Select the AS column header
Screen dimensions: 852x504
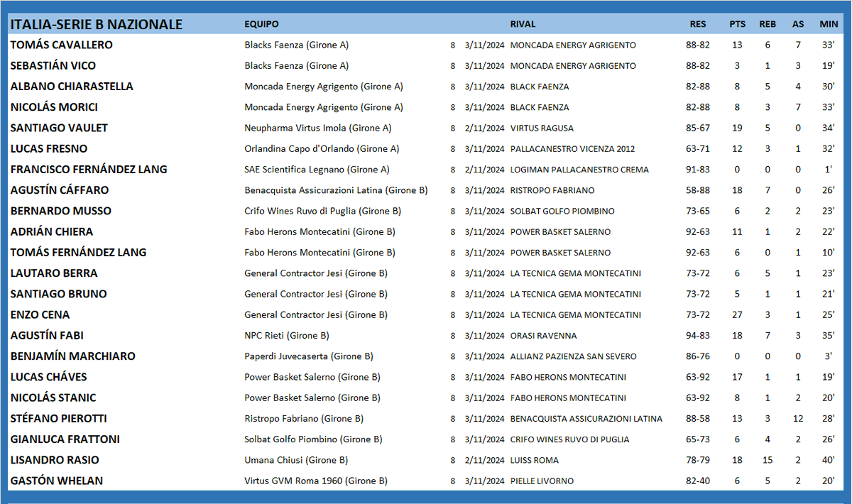798,24
